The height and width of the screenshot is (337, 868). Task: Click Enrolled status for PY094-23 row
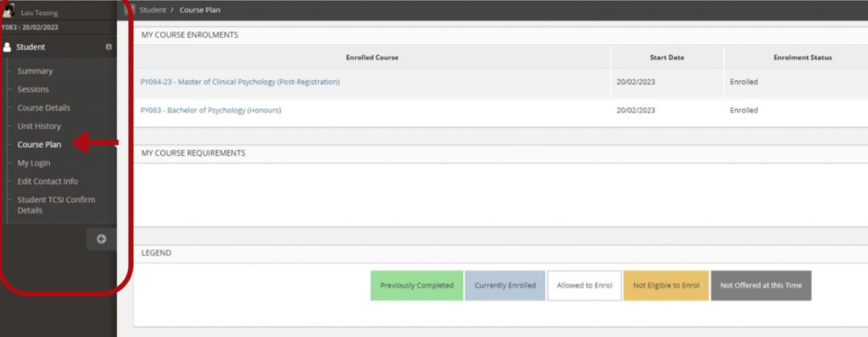click(743, 82)
